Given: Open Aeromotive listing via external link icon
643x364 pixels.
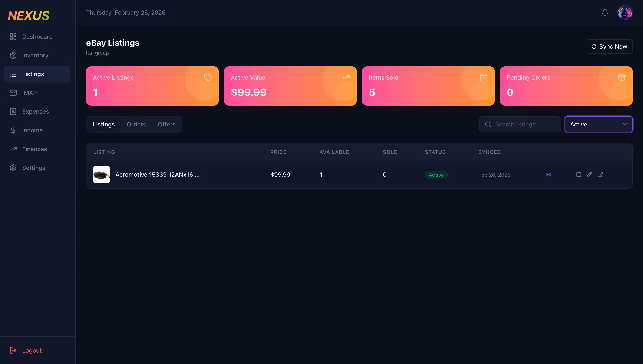Looking at the screenshot, I should pyautogui.click(x=600, y=175).
